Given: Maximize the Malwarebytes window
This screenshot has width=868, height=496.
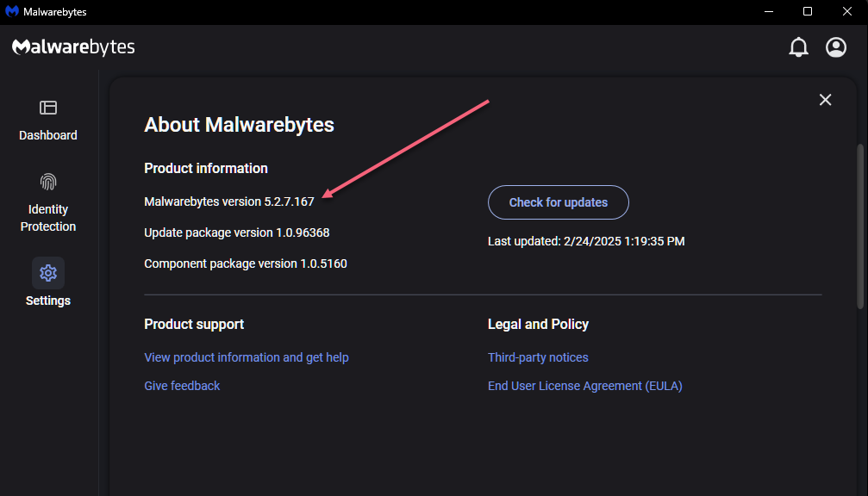Looking at the screenshot, I should [x=807, y=11].
